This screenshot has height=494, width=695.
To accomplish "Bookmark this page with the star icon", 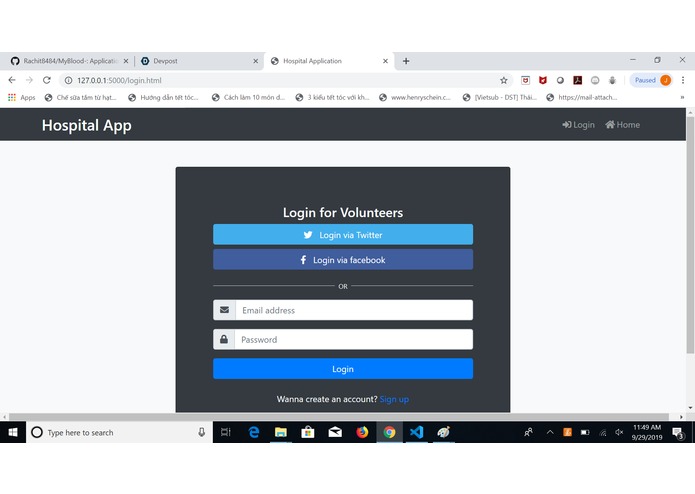I will [x=504, y=80].
